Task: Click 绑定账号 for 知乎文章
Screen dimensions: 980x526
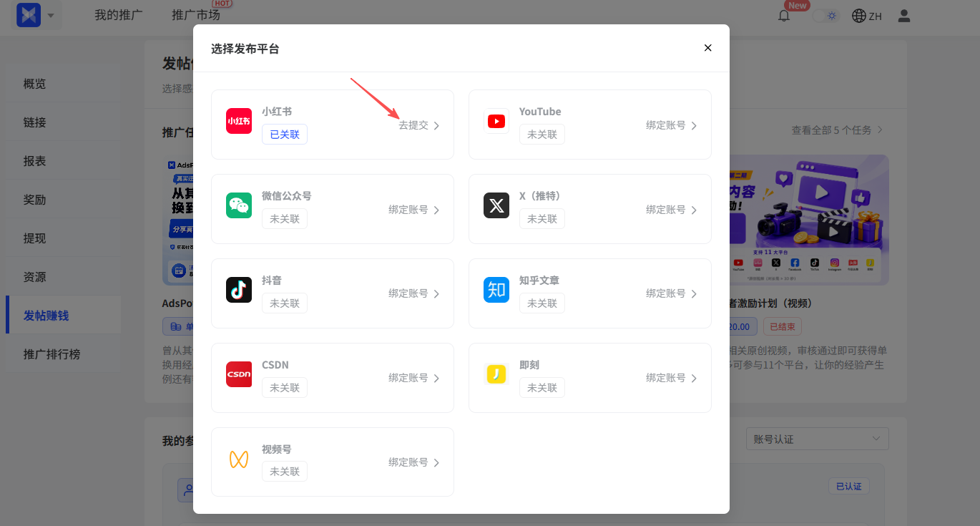Action: pyautogui.click(x=666, y=293)
